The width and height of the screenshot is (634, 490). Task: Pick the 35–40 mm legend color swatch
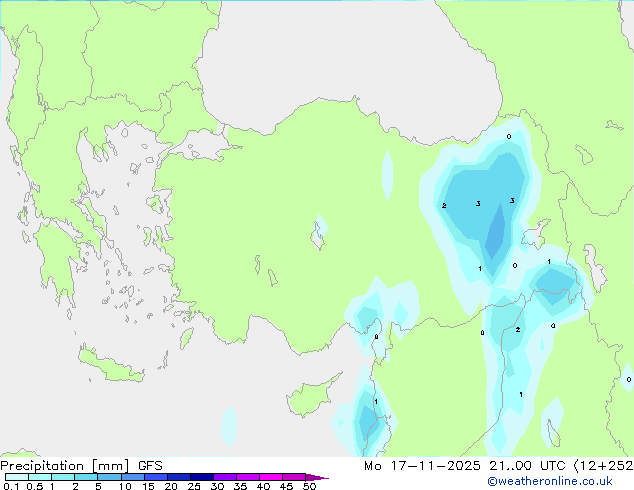[x=248, y=477]
